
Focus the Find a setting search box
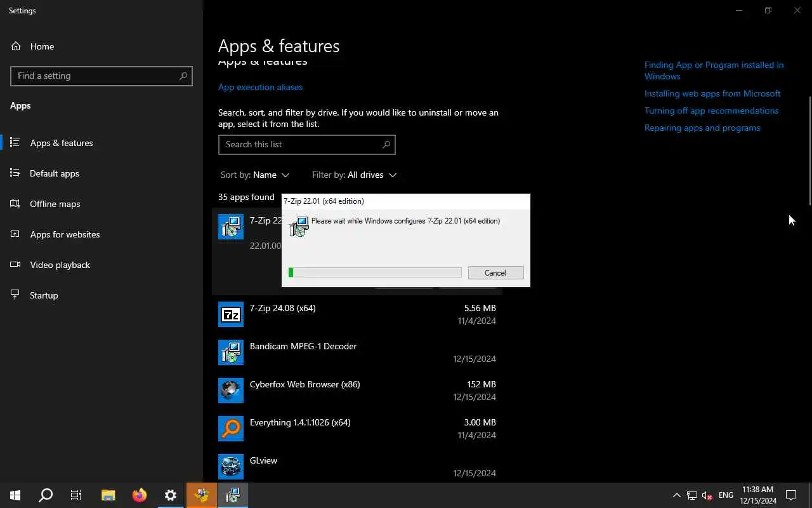(101, 76)
